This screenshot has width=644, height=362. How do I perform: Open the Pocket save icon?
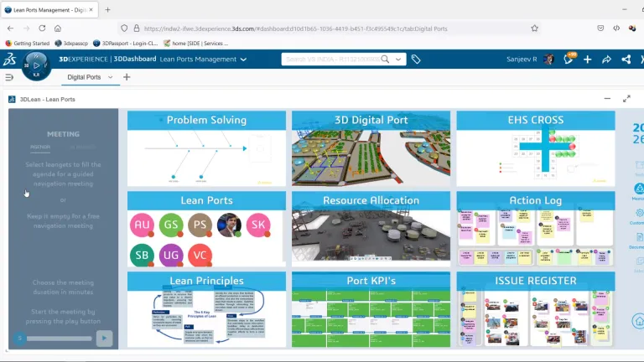point(600,28)
